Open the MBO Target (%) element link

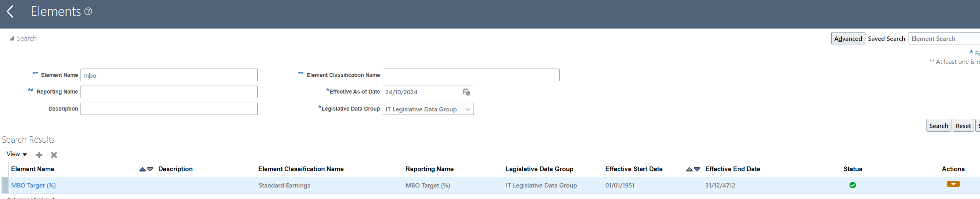(33, 185)
